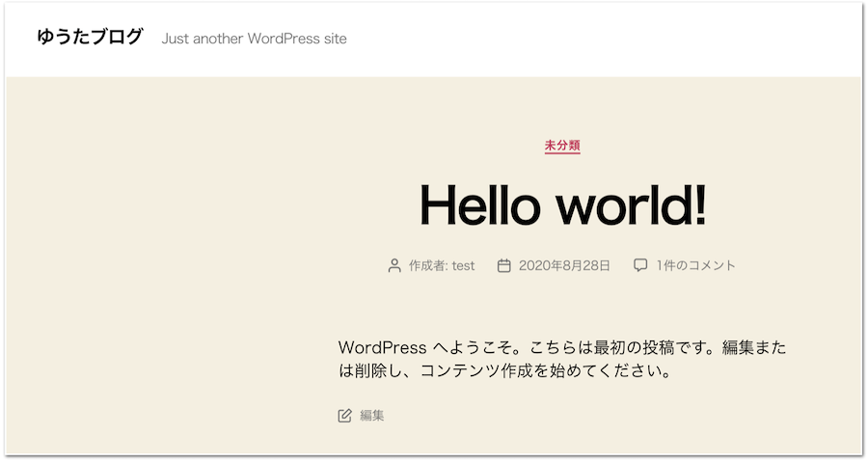
Task: Click the calendar icon beside the date
Action: 503,266
